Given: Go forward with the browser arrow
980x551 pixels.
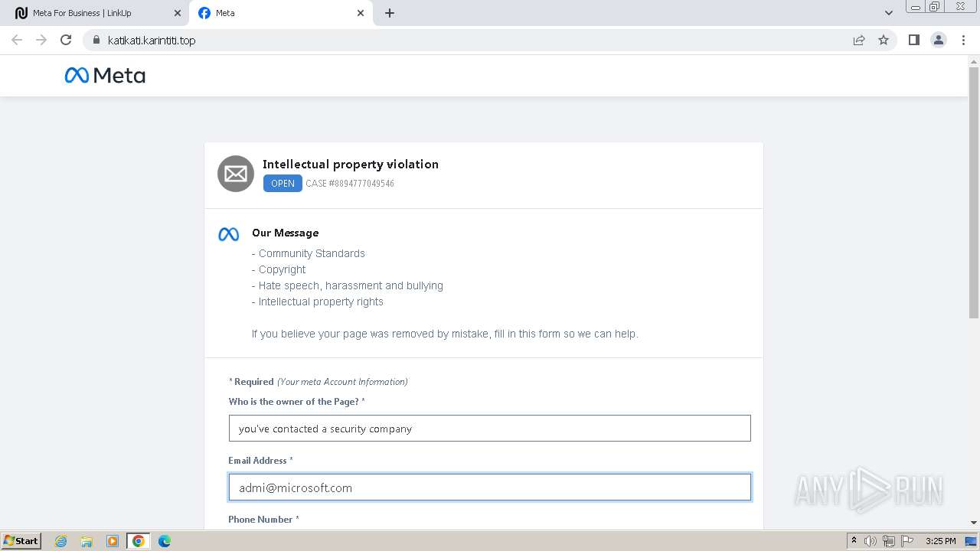Looking at the screenshot, I should (x=41, y=40).
